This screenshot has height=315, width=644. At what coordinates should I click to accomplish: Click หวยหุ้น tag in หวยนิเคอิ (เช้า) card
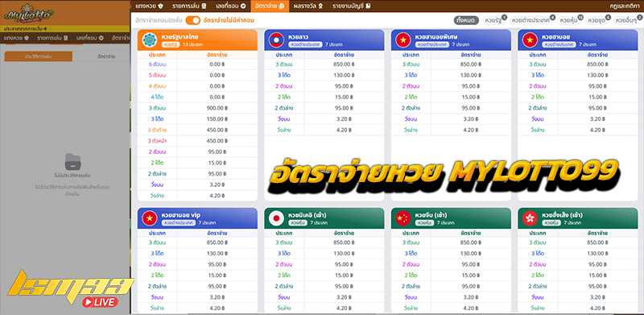tap(298, 222)
